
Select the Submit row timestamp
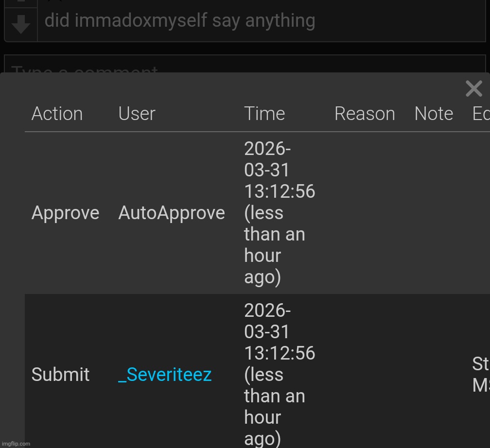click(x=279, y=375)
